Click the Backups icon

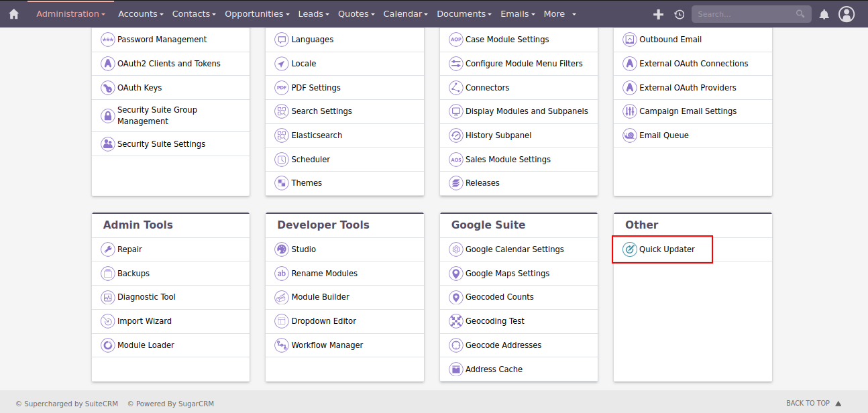pos(107,274)
